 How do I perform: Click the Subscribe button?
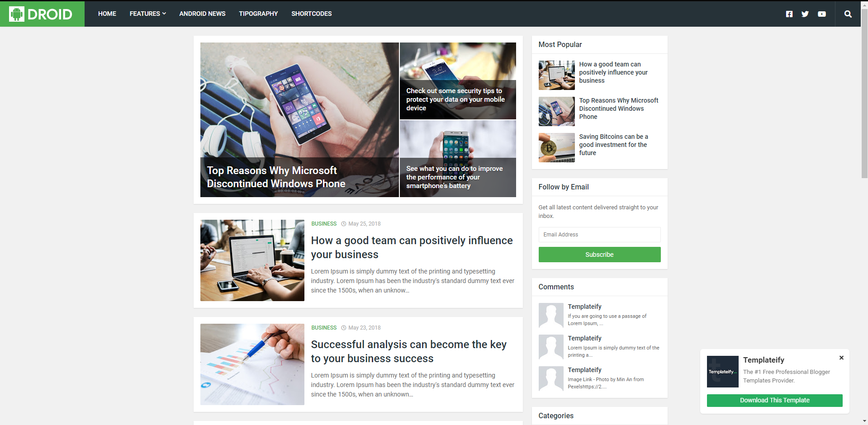pyautogui.click(x=599, y=255)
